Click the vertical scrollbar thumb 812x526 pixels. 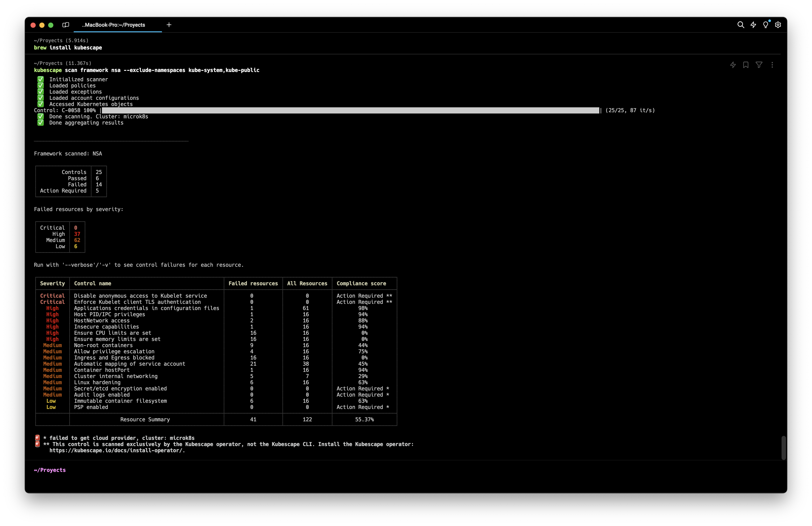coord(784,448)
